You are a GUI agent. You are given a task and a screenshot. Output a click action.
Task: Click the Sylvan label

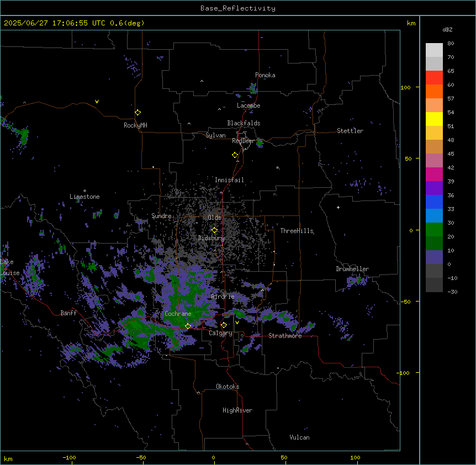215,135
